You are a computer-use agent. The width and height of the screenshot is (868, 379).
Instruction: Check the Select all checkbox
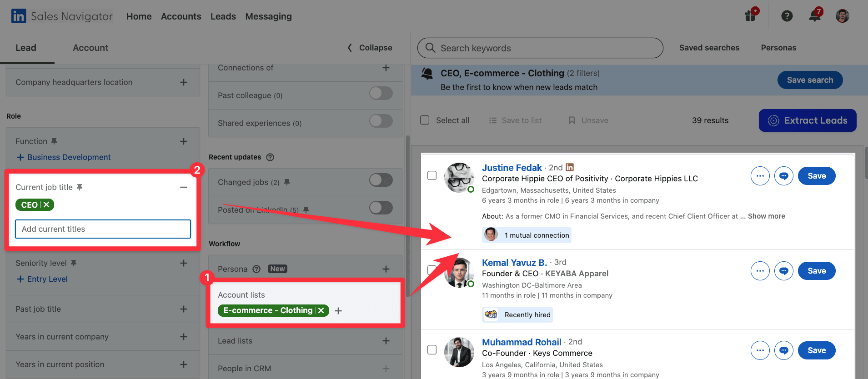425,120
